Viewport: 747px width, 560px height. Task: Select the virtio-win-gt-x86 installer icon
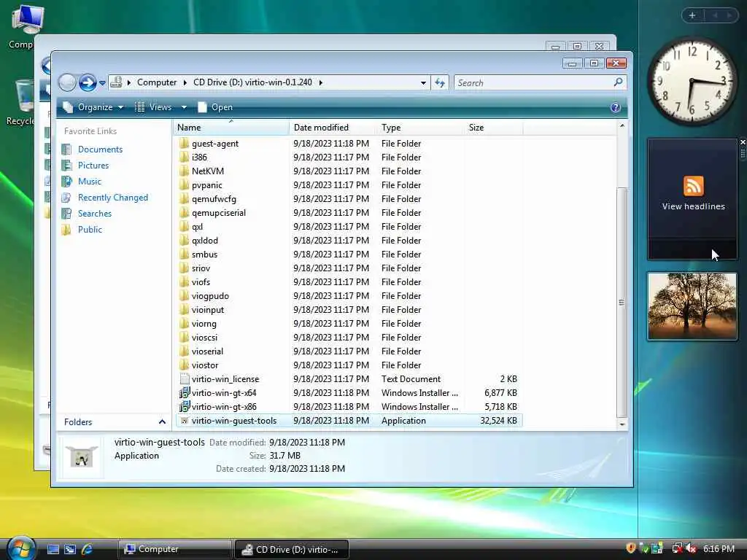185,407
